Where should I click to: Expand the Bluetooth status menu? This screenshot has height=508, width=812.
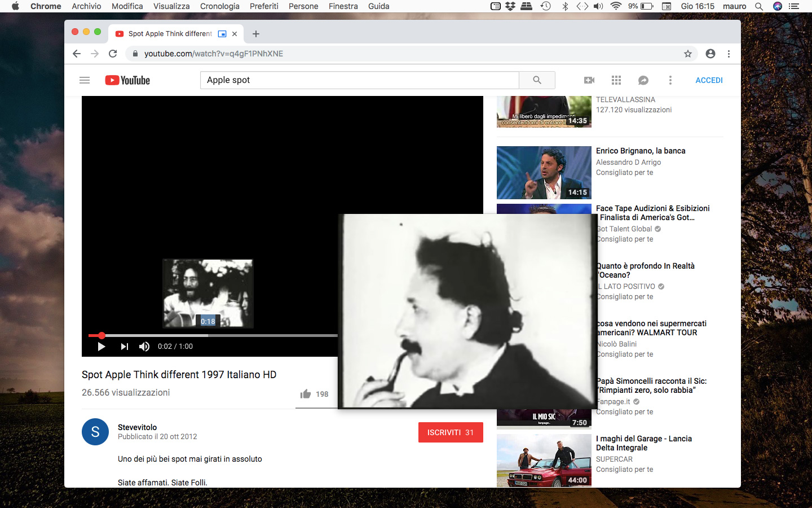tap(566, 6)
